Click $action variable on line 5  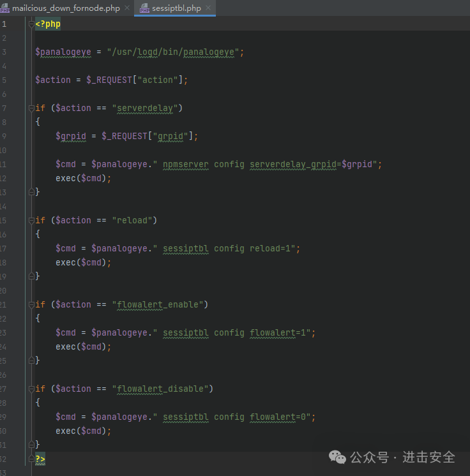point(53,80)
